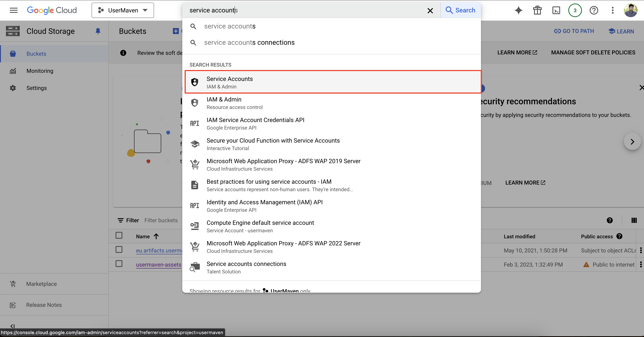Open Monitoring in the left sidebar
Viewport: 644px width, 337px height.
[x=40, y=71]
